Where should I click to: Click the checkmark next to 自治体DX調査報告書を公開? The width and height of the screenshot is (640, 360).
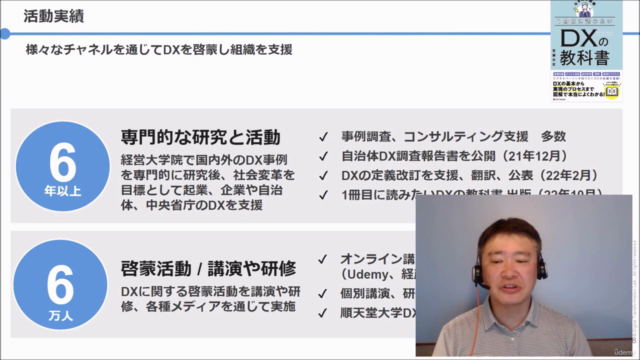point(323,156)
